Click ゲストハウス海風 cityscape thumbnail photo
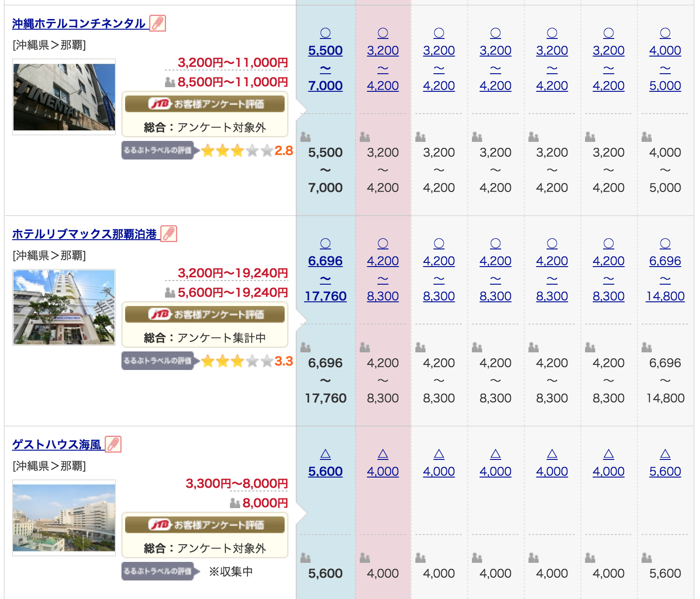This screenshot has width=700, height=599. [64, 518]
